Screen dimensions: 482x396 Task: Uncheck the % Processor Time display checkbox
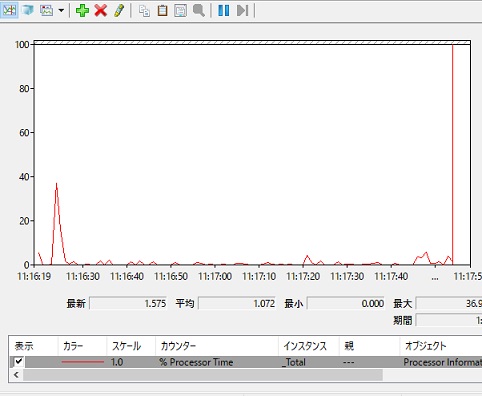coord(19,361)
